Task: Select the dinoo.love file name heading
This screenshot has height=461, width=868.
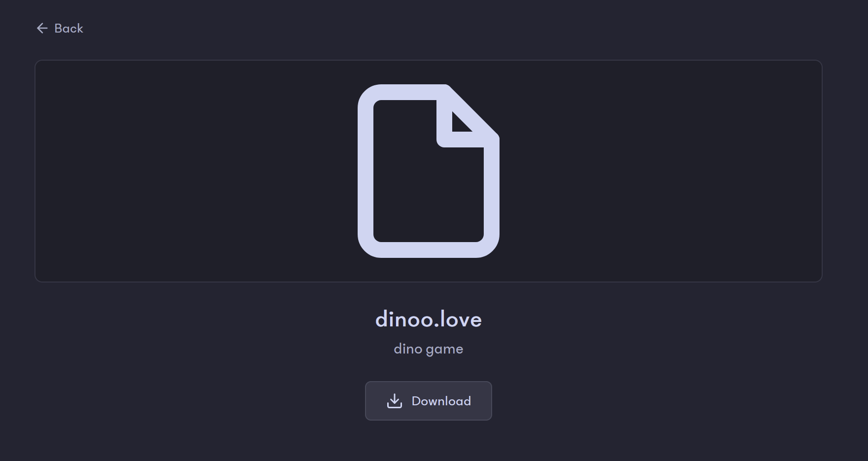Action: coord(429,319)
